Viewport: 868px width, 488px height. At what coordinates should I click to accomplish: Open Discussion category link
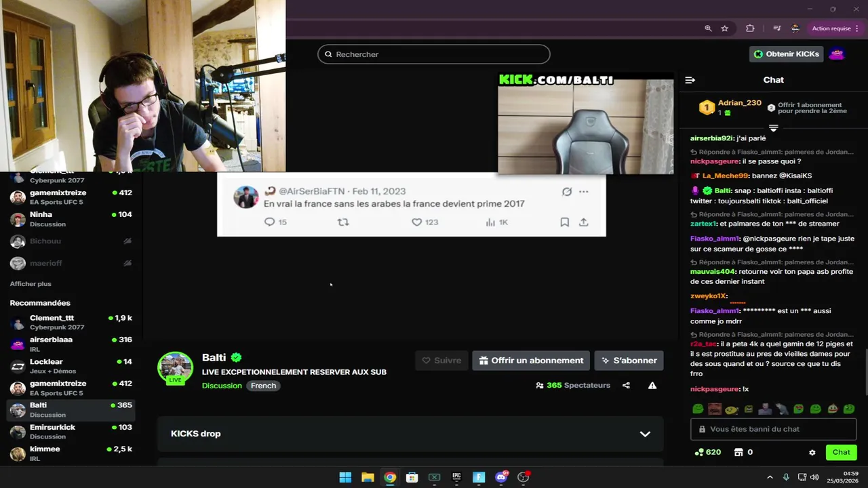(222, 386)
